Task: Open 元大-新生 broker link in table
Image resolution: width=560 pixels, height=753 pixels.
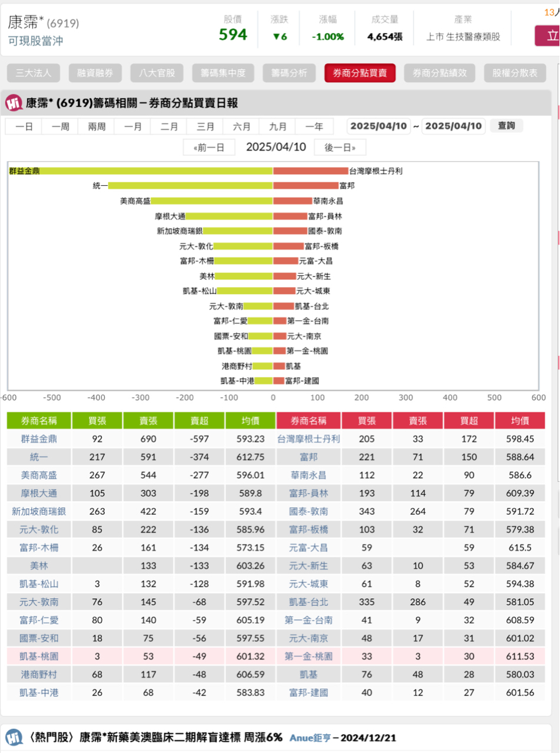Action: click(308, 566)
